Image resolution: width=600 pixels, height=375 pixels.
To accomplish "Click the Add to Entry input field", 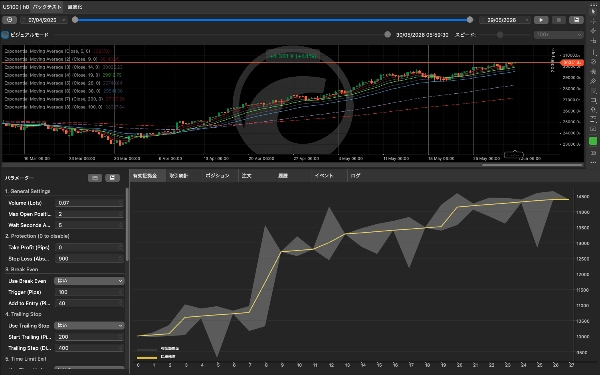I will 89,303.
